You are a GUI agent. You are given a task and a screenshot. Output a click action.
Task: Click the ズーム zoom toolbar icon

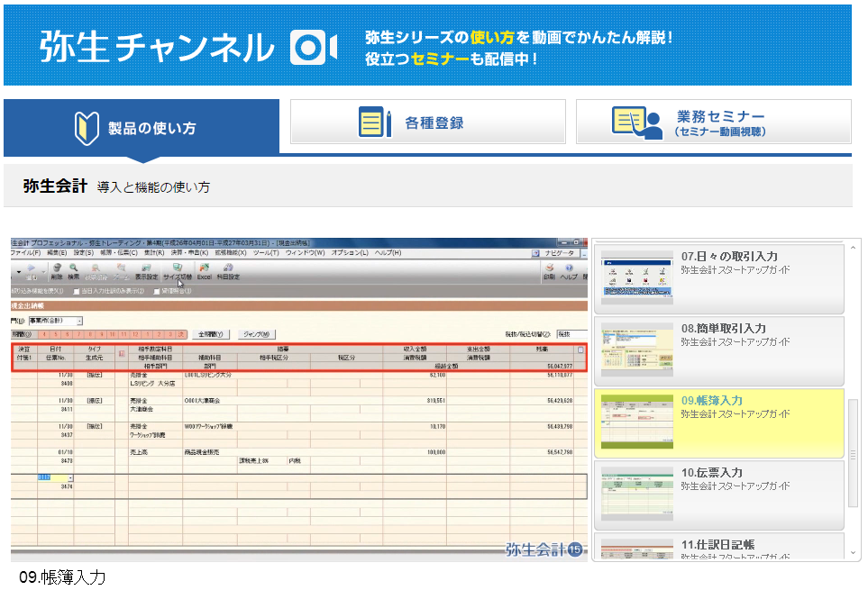(121, 271)
